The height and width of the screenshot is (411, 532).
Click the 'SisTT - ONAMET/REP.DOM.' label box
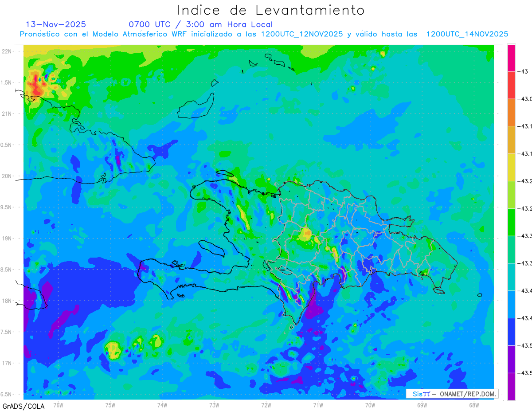[x=452, y=394]
